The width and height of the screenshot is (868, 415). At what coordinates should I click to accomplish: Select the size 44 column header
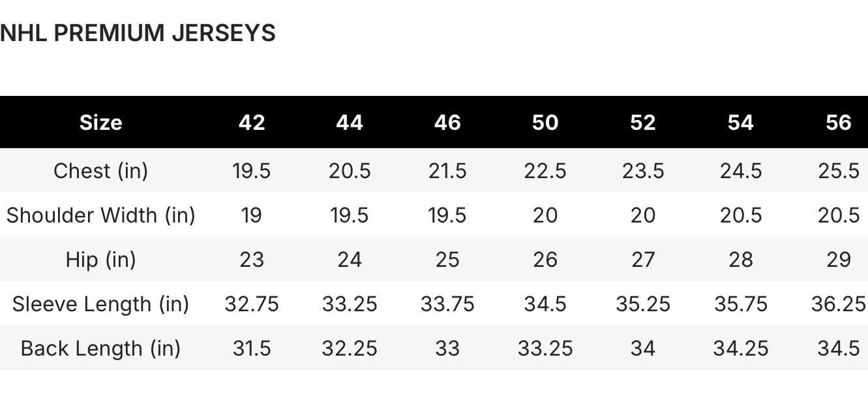click(x=350, y=123)
